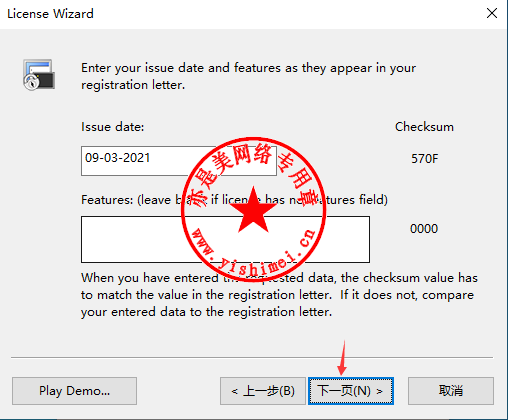Proceed with 下一页(N) button
Screen dimensions: 508x420
351,391
